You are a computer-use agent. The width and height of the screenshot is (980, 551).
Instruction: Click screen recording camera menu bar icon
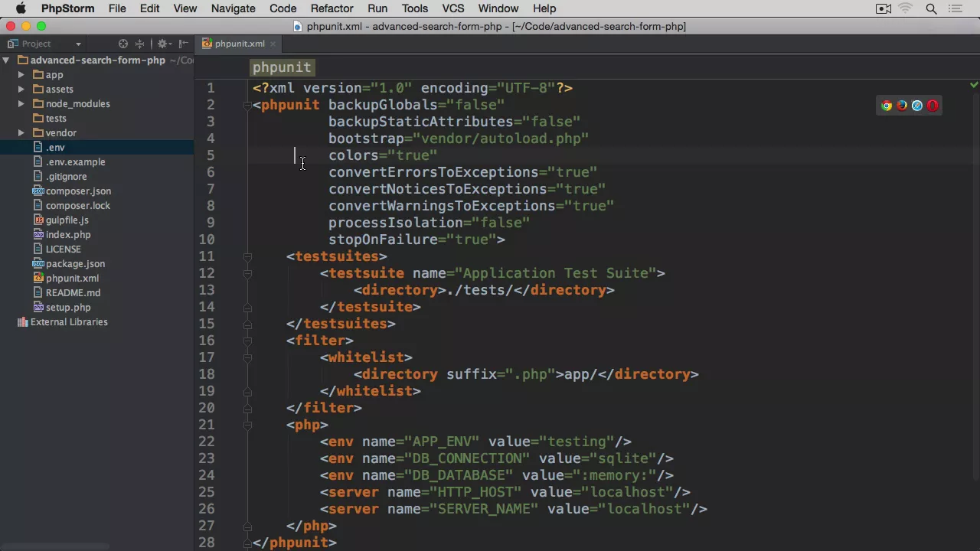pyautogui.click(x=884, y=8)
